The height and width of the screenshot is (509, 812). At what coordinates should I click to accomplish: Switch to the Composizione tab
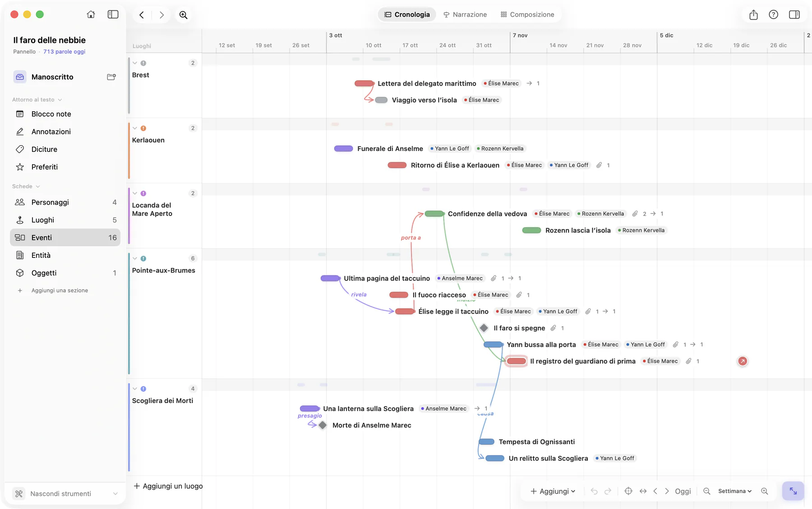[x=527, y=14]
